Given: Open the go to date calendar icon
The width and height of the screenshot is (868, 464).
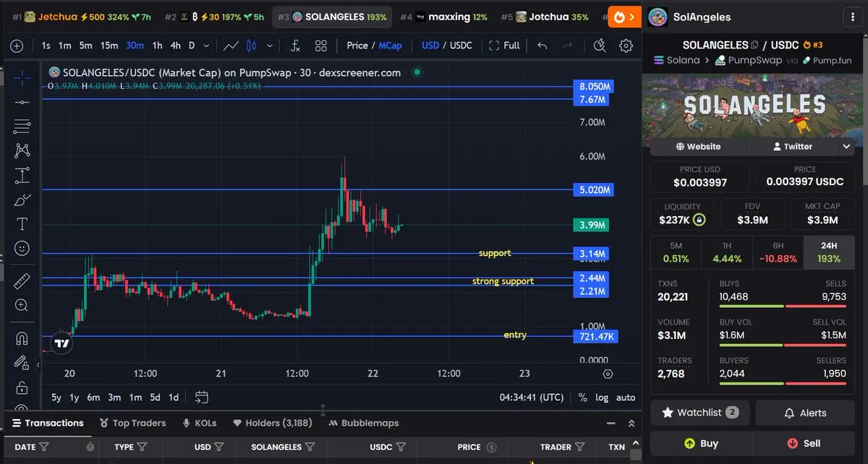Looking at the screenshot, I should click(x=202, y=398).
